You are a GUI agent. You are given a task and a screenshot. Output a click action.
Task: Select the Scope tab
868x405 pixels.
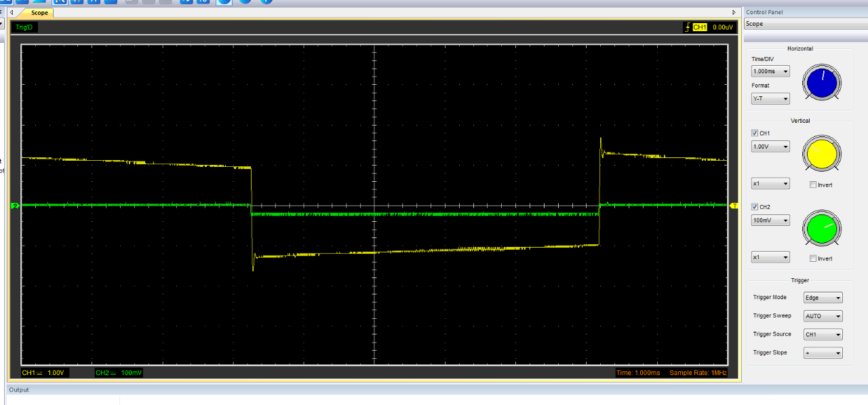click(x=39, y=13)
